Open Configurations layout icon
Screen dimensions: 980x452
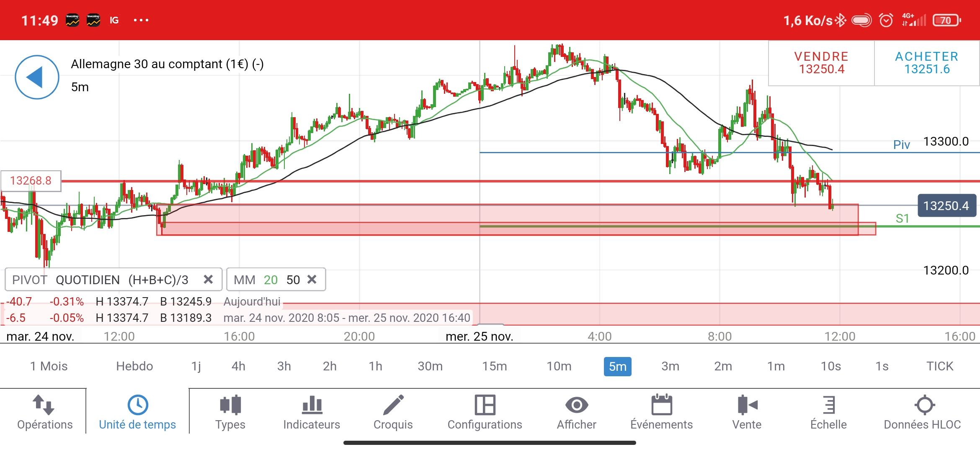485,405
